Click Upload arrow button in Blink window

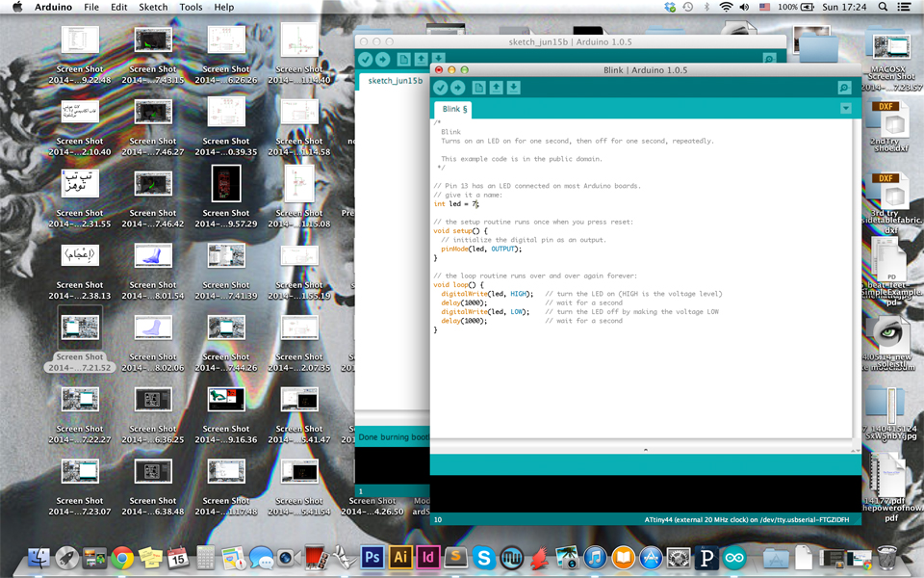pyautogui.click(x=458, y=88)
